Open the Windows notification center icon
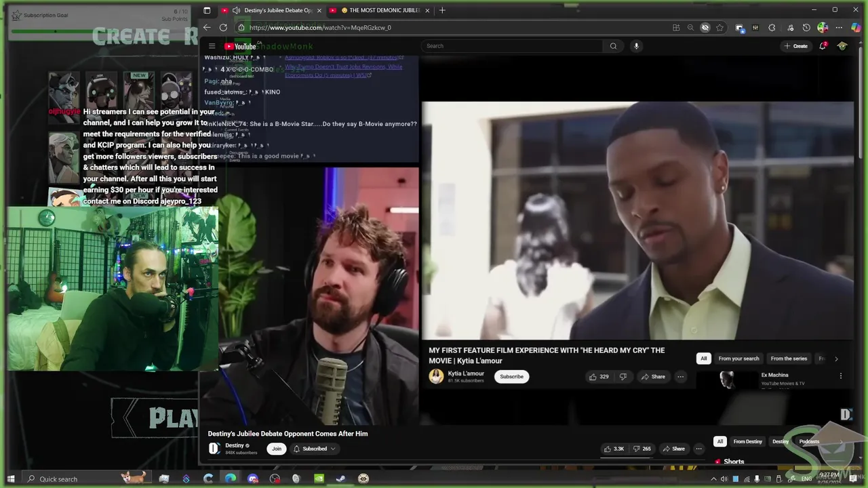The height and width of the screenshot is (488, 868). tap(853, 479)
